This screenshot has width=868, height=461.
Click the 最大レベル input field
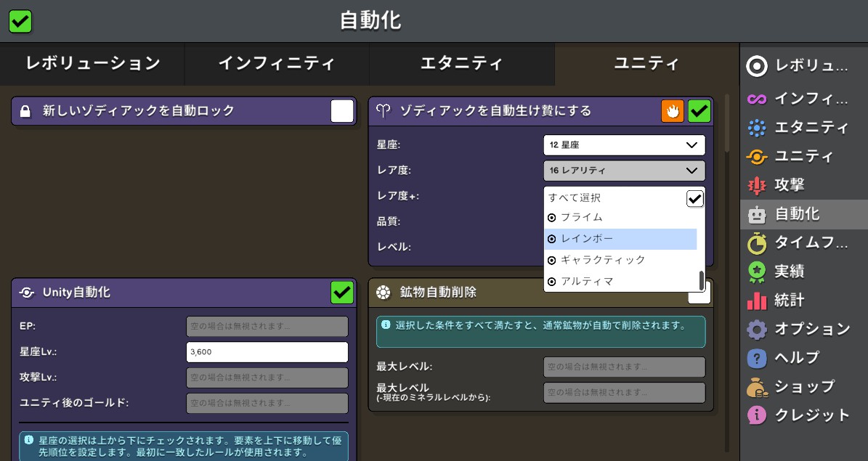click(625, 367)
